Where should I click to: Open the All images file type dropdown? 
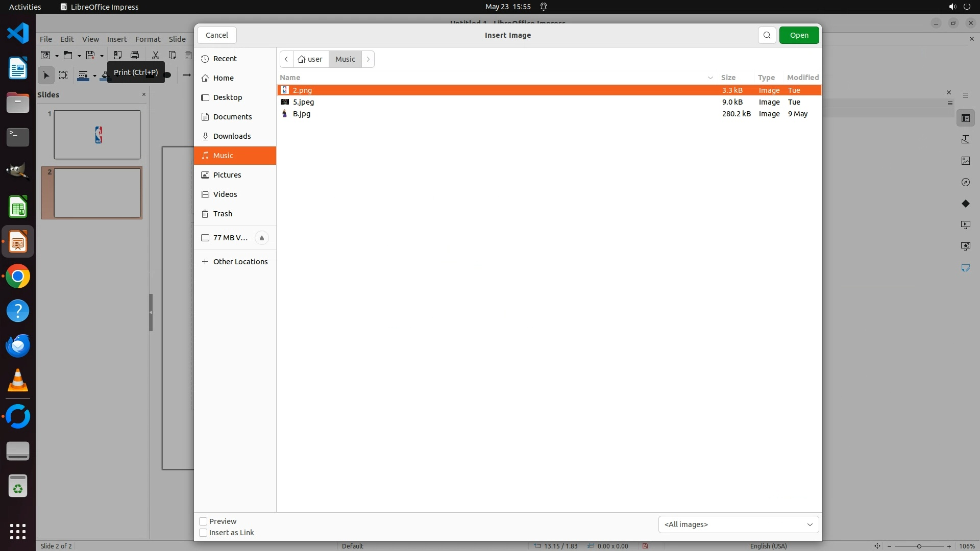[x=738, y=524]
